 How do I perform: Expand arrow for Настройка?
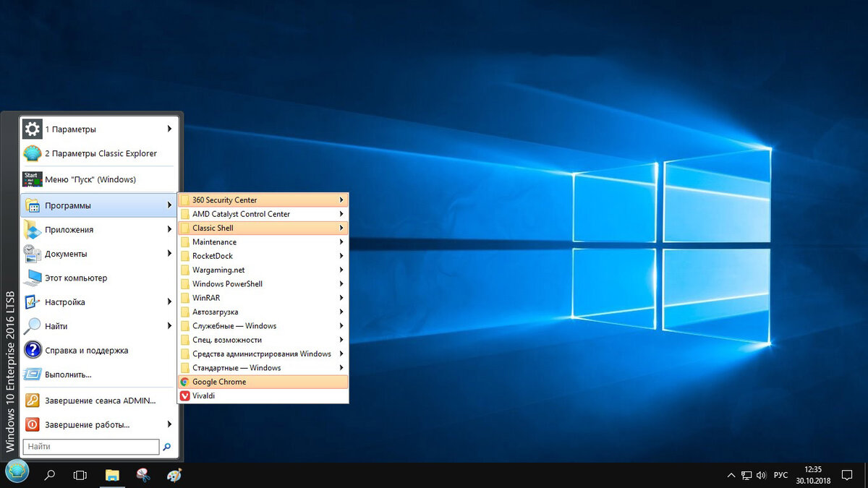tap(169, 302)
